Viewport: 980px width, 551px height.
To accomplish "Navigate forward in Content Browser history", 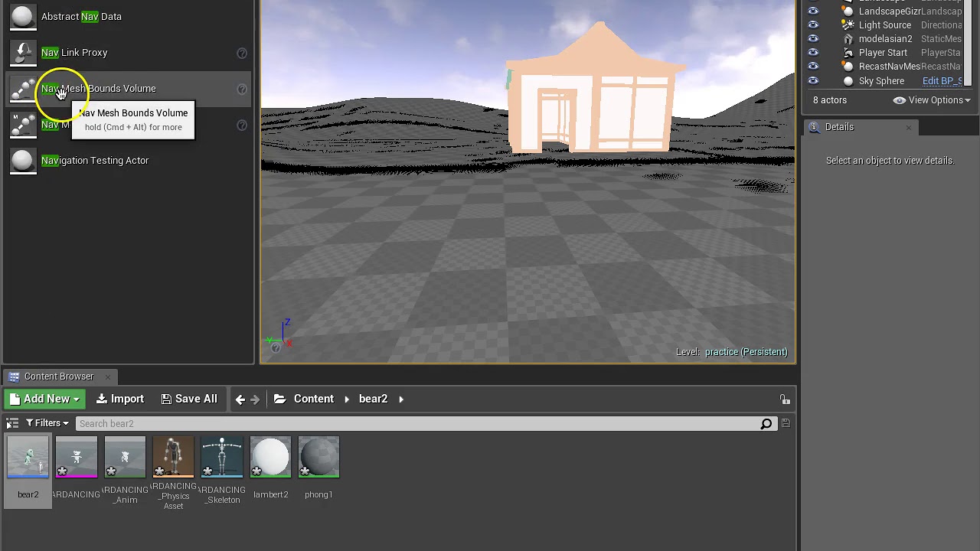I will pos(256,399).
